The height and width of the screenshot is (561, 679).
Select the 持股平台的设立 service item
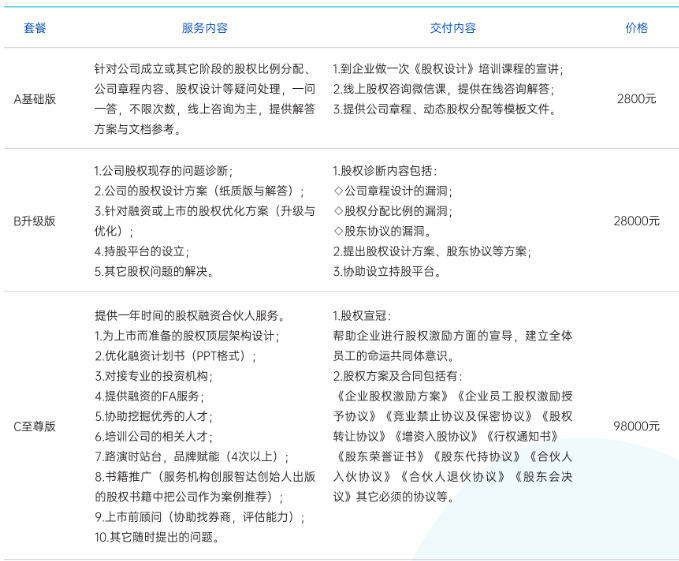(141, 251)
